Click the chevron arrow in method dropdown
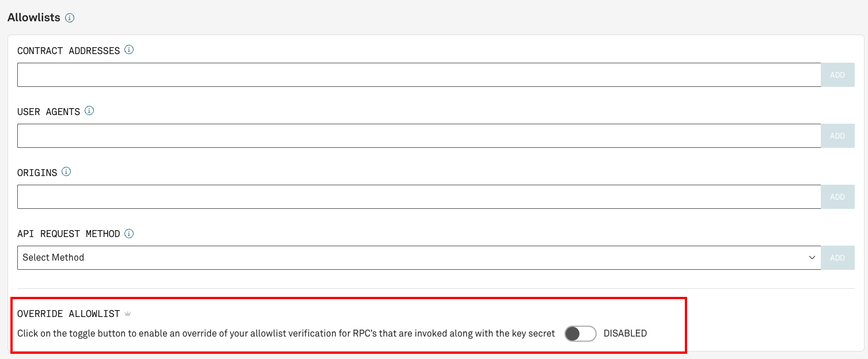This screenshot has width=868, height=359. [812, 258]
